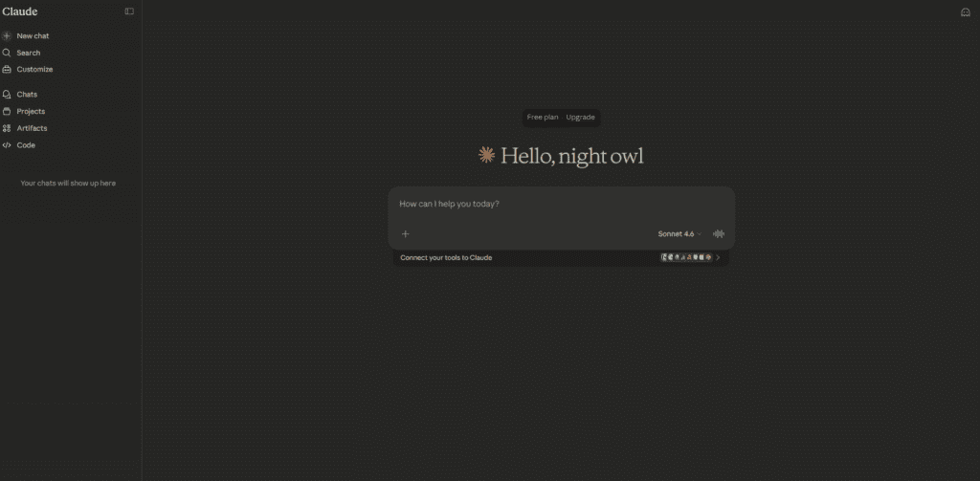Click the plus attachment icon in prompt box

click(x=405, y=233)
